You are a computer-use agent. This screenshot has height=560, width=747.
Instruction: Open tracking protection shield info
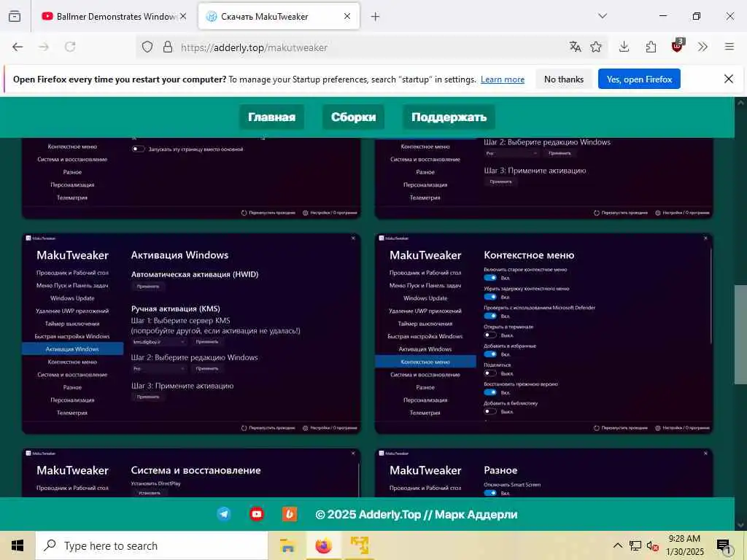pos(147,47)
